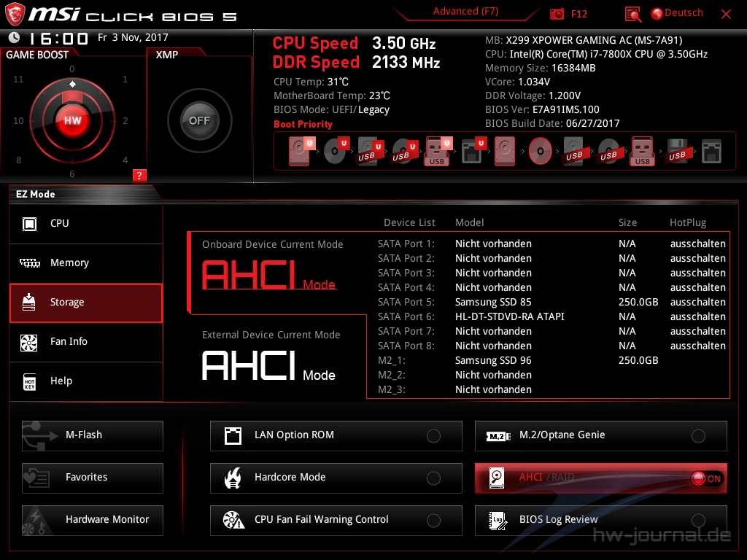Select the legacy USB key boot icon

[643, 152]
